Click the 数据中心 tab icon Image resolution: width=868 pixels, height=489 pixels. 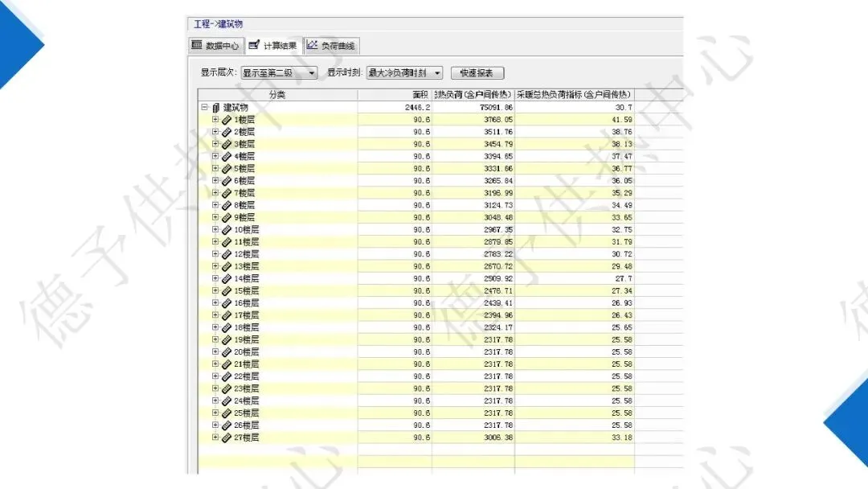pos(197,45)
